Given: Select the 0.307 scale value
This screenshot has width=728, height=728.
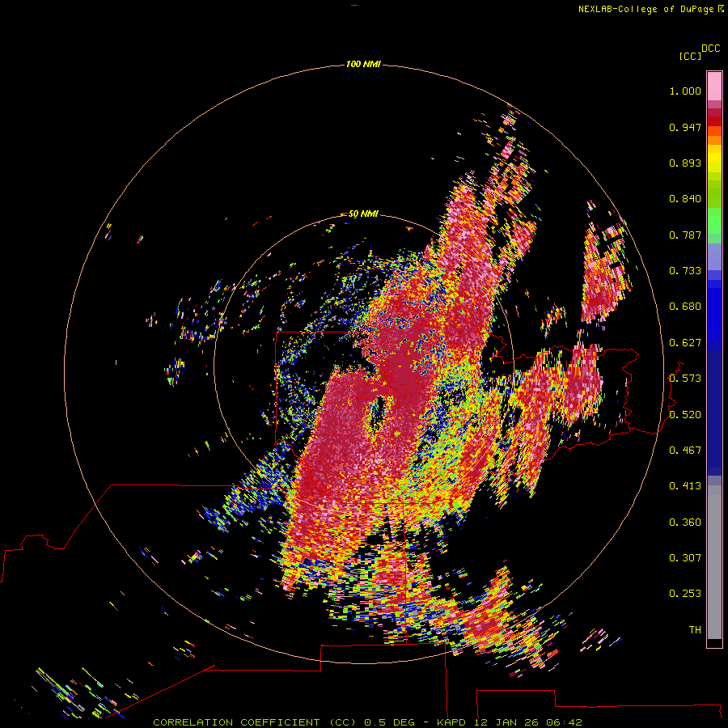Looking at the screenshot, I should pos(685,558).
